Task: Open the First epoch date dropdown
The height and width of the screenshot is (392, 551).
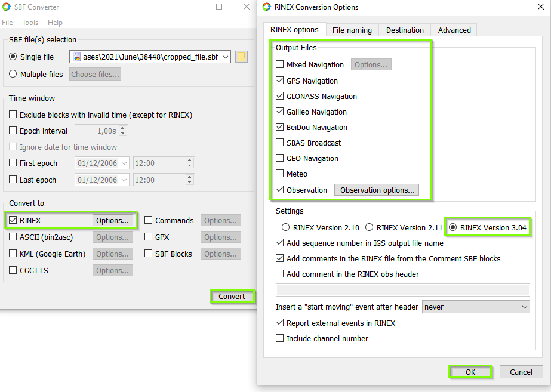Action: coord(124,163)
